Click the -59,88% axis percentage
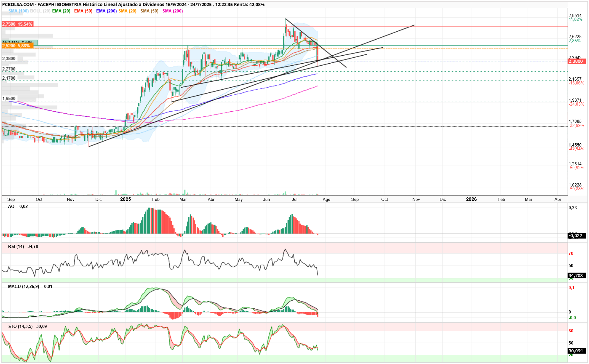The image size is (589, 364). [x=577, y=189]
